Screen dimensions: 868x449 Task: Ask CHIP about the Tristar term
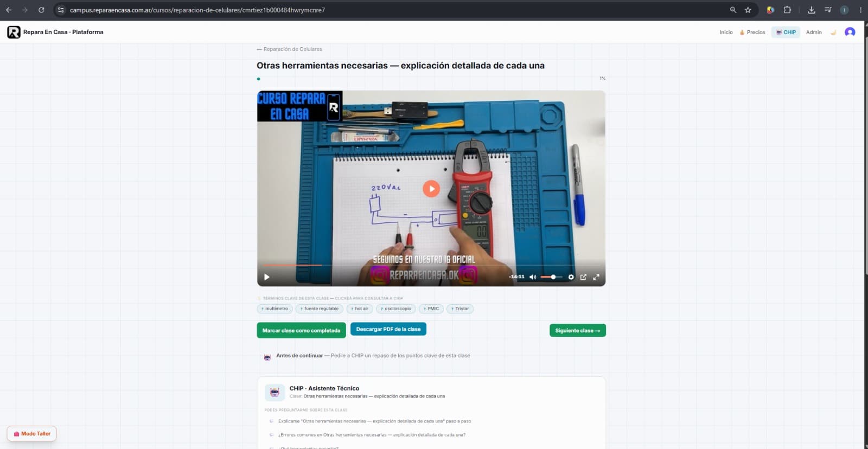460,309
